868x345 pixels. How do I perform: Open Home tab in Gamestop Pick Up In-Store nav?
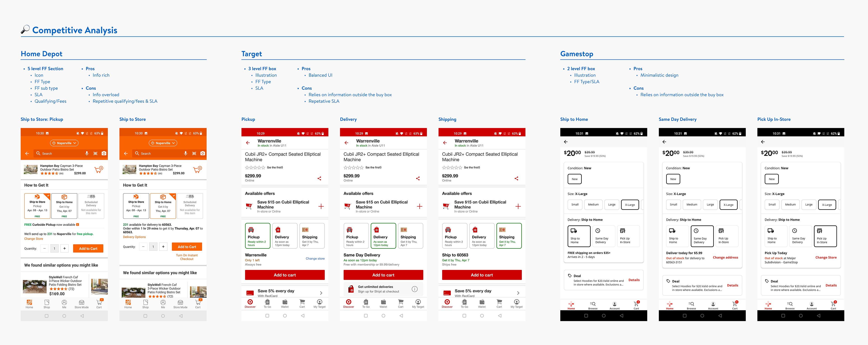click(768, 305)
